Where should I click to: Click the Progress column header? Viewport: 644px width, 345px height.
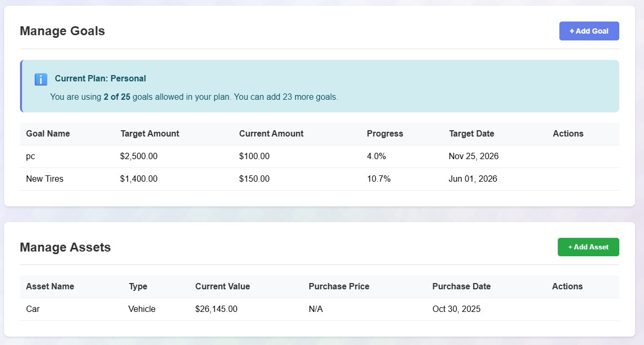(x=385, y=133)
